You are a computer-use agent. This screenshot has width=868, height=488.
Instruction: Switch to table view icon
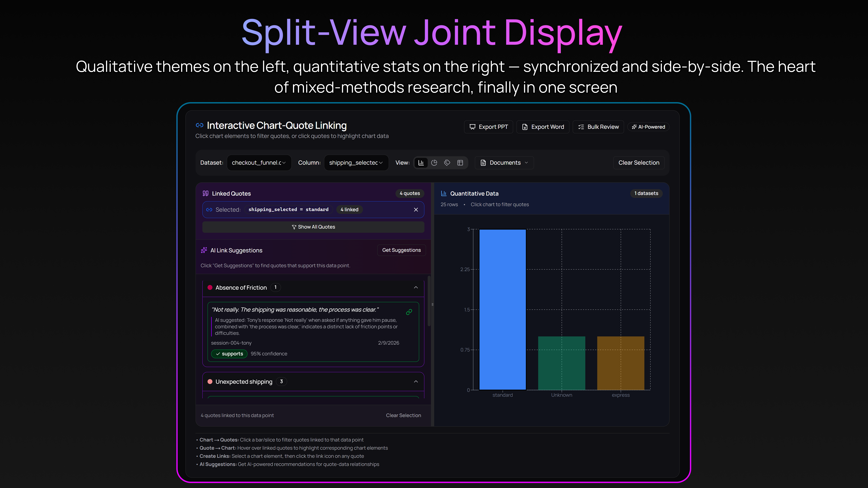[x=460, y=163]
